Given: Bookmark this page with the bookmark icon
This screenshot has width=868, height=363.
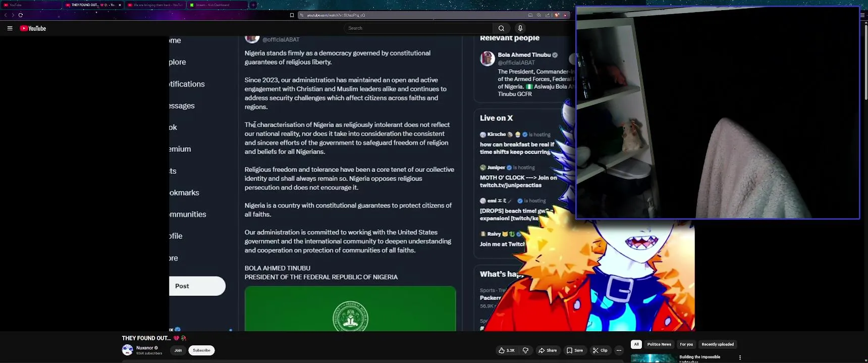Looking at the screenshot, I should click(x=292, y=15).
